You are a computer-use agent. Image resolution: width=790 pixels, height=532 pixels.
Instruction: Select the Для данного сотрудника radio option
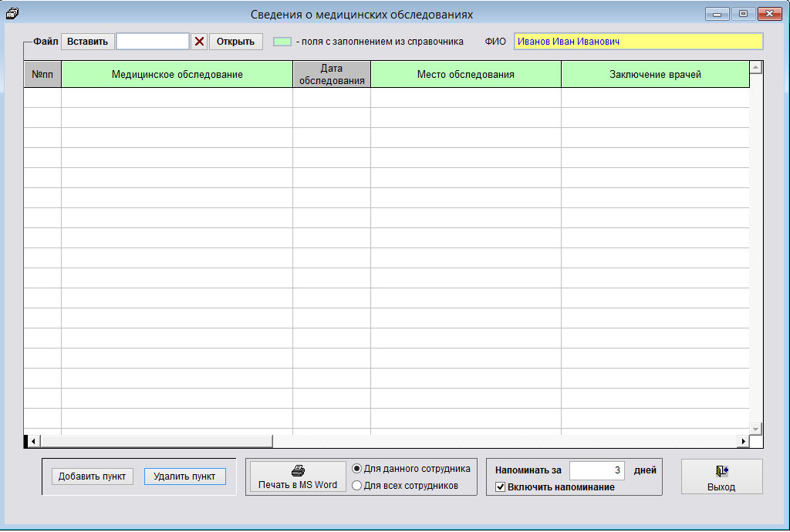point(356,469)
